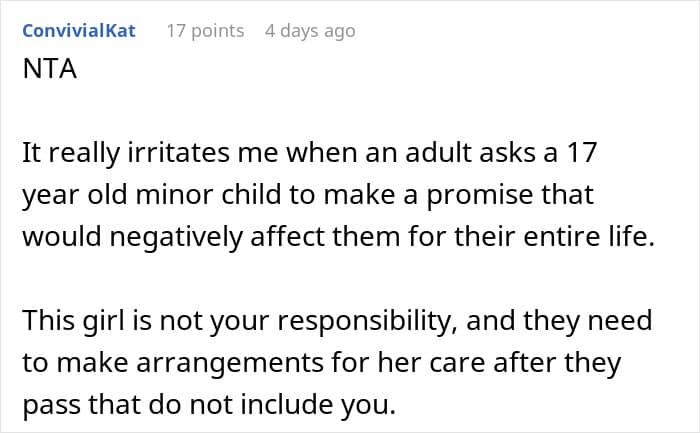Viewport: 700px width, 433px height.
Task: Open the '4 days ago' comment permalink
Action: click(x=310, y=31)
